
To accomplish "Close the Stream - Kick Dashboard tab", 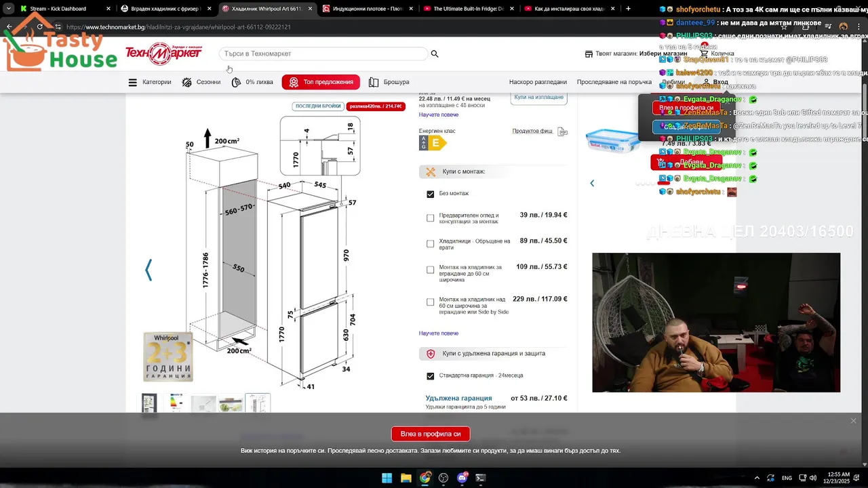I will coord(108,9).
